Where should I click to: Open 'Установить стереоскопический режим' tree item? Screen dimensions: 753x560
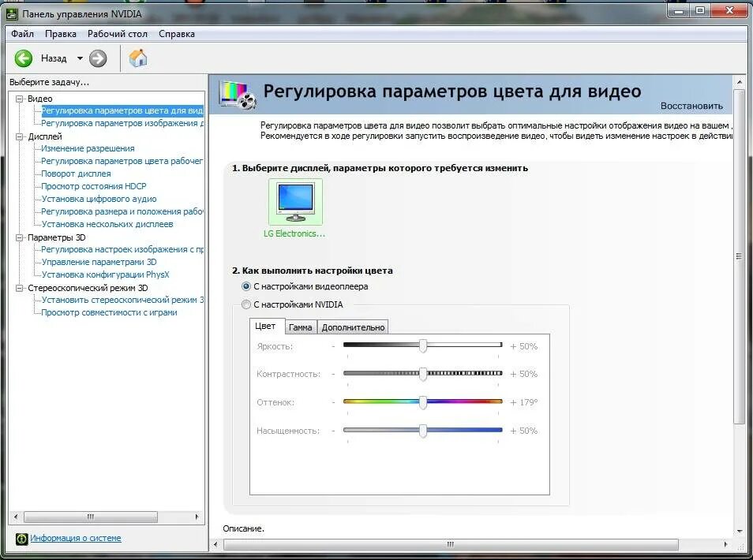(x=122, y=300)
